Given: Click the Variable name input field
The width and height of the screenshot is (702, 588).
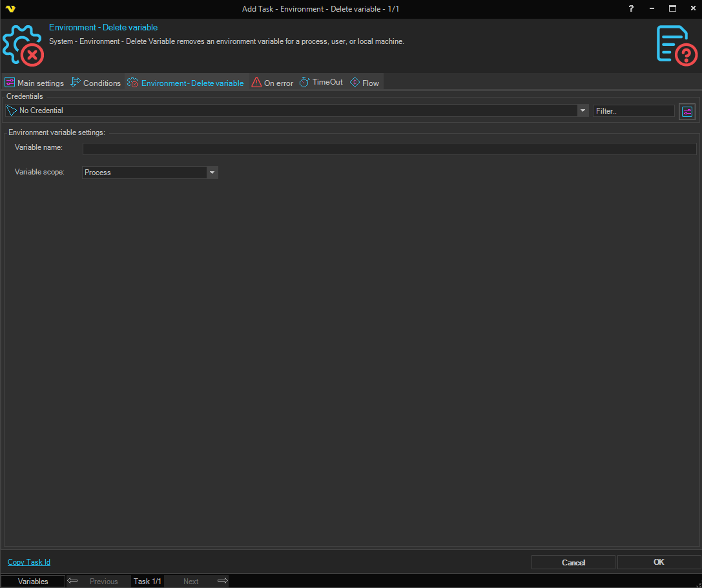Looking at the screenshot, I should (x=389, y=149).
